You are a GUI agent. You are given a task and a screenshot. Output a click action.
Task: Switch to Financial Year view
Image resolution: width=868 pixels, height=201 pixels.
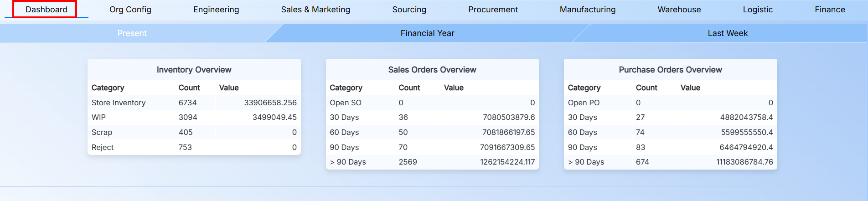pyautogui.click(x=427, y=33)
